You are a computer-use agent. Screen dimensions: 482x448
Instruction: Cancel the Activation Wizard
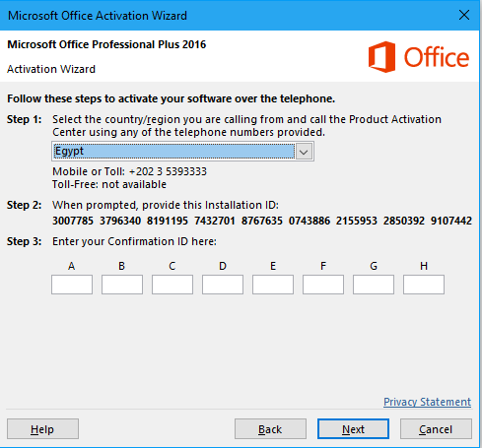click(x=436, y=429)
